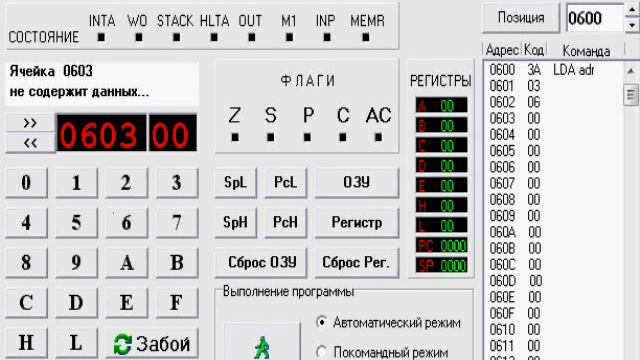Image resolution: width=640 pixels, height=360 pixels.
Task: Click hex key 2
Action: point(127,182)
